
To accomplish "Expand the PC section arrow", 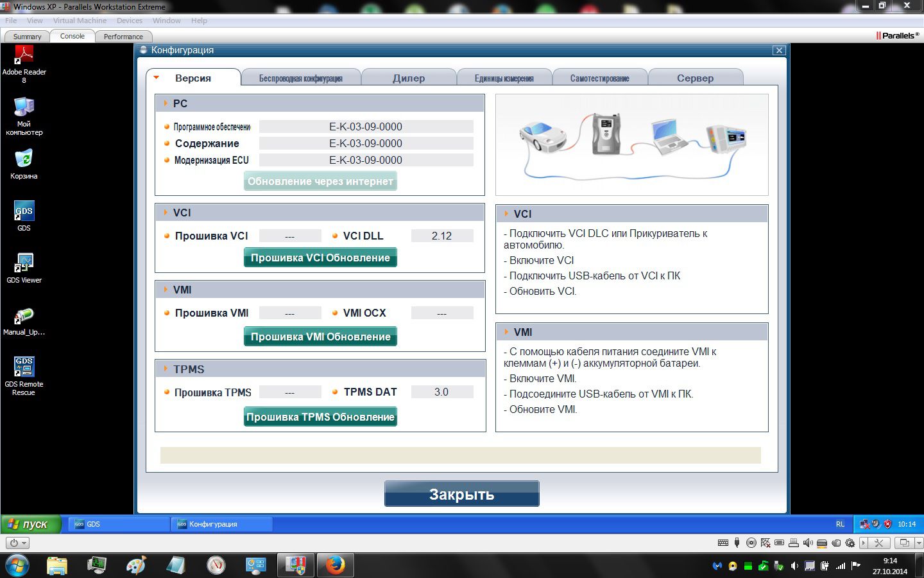I will 166,103.
